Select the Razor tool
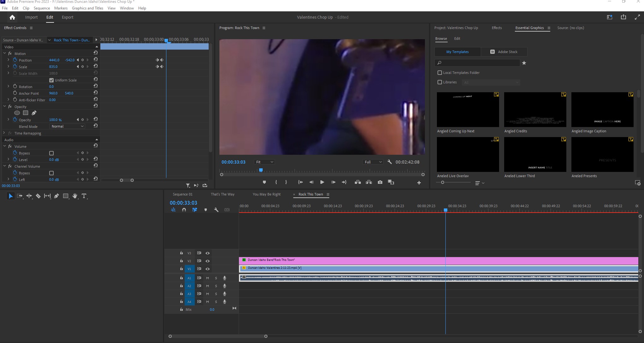 [x=38, y=196]
